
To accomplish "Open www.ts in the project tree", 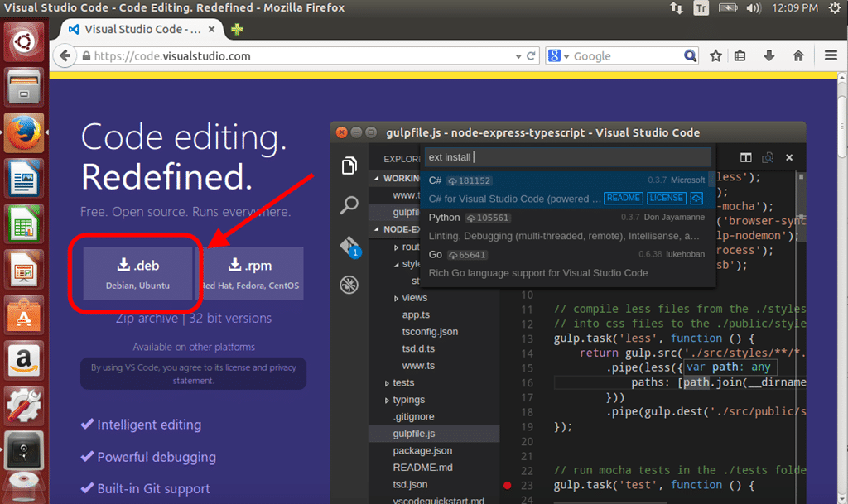I will (x=418, y=366).
